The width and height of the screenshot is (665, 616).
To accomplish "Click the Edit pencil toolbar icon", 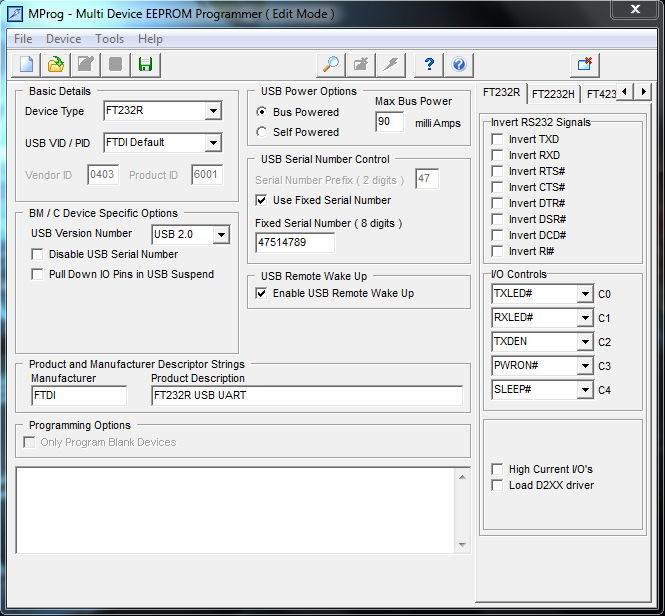I will [x=86, y=65].
